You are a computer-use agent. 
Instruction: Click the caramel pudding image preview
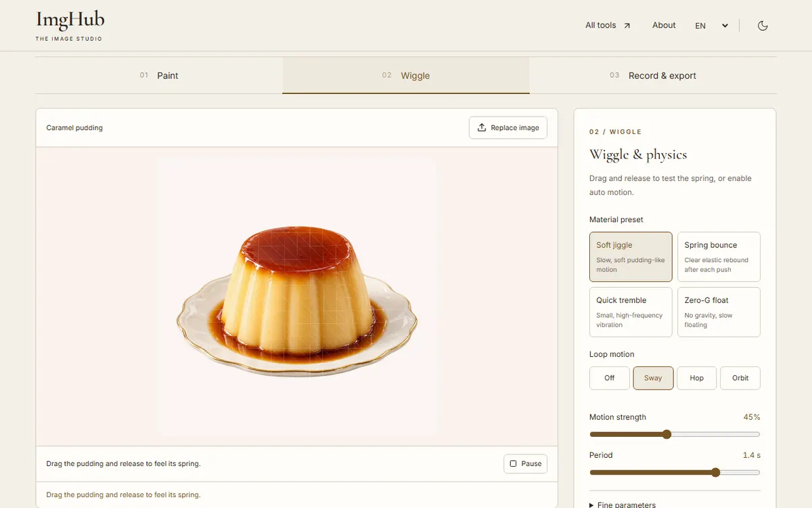point(297,297)
